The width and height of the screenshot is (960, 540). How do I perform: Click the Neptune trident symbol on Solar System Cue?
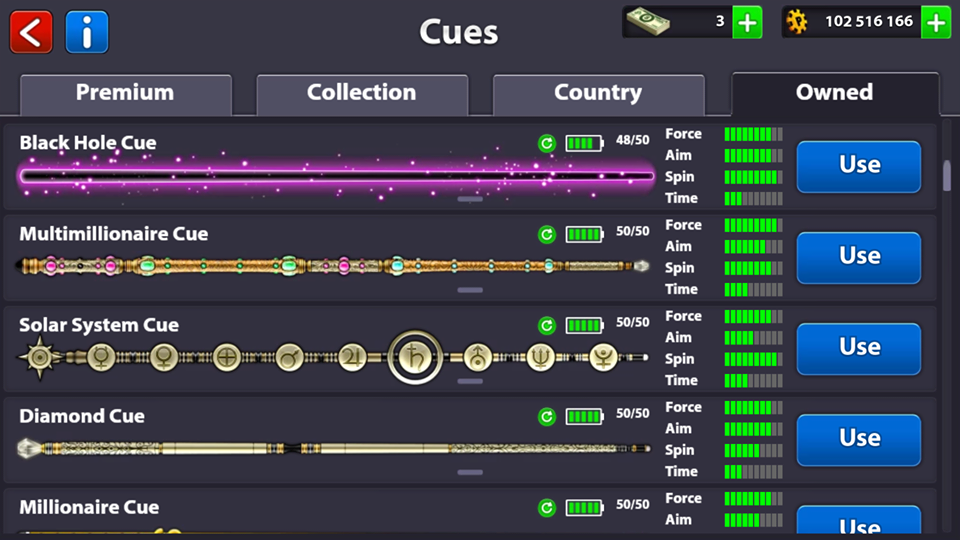pos(541,358)
